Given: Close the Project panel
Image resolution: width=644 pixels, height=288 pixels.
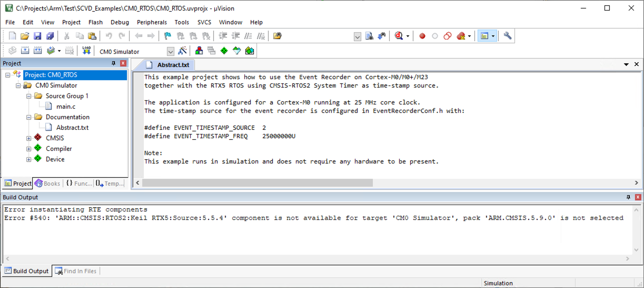Looking at the screenshot, I should (x=124, y=63).
